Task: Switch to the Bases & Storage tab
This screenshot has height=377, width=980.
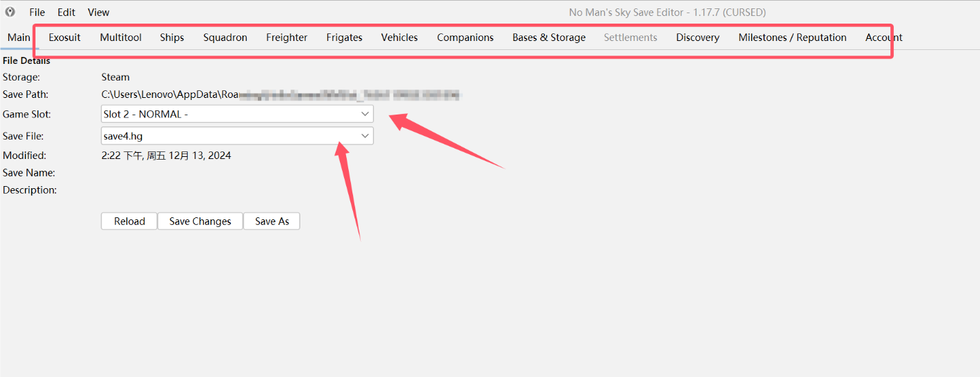Action: [x=549, y=37]
